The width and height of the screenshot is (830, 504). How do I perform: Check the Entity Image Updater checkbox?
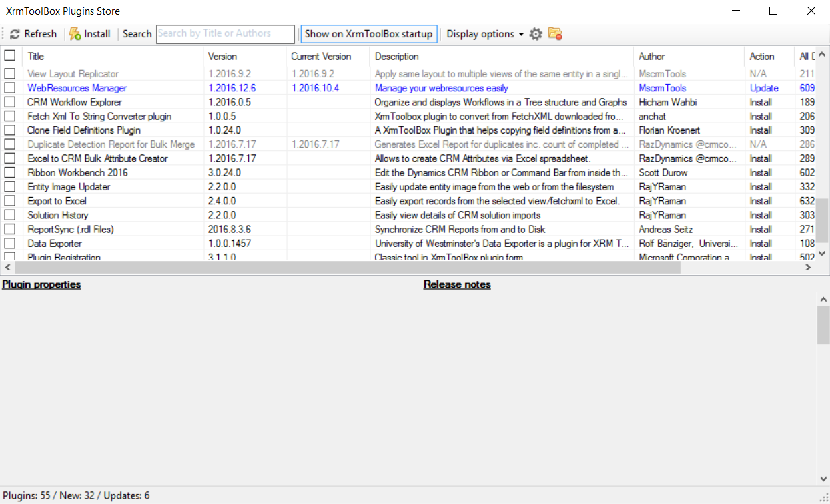click(10, 187)
